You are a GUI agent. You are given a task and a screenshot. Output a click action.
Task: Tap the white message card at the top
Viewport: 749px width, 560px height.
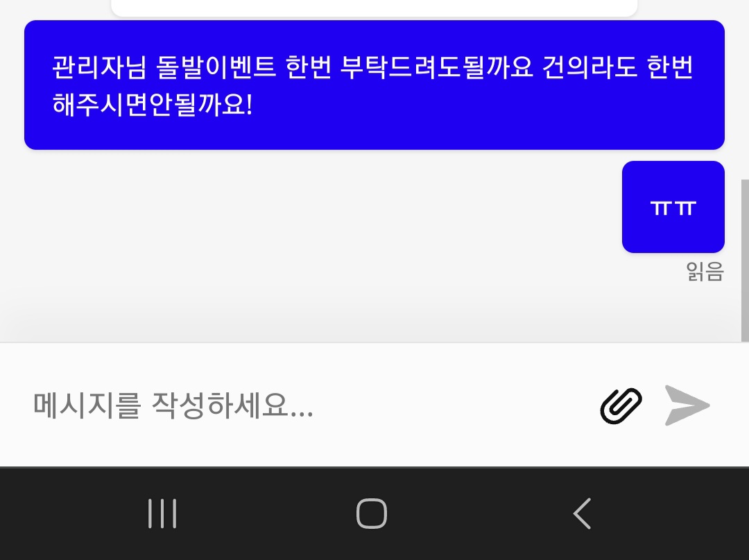point(374,8)
